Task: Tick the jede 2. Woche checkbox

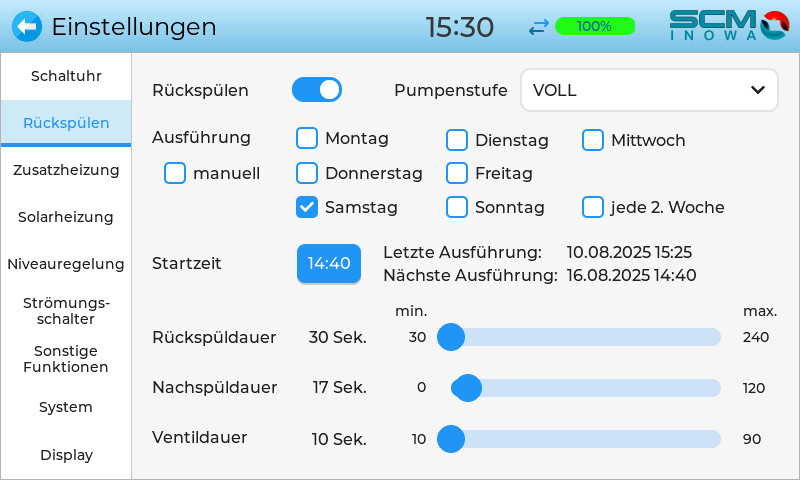Action: [x=594, y=207]
